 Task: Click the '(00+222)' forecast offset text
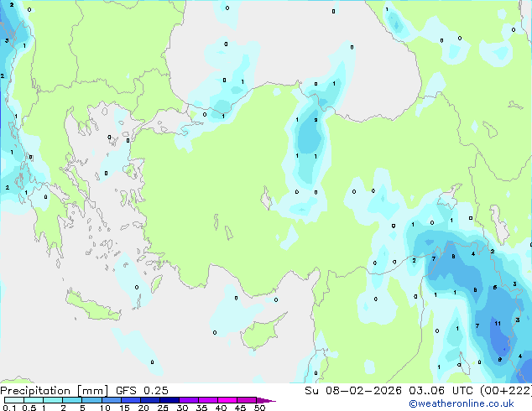pos(505,391)
